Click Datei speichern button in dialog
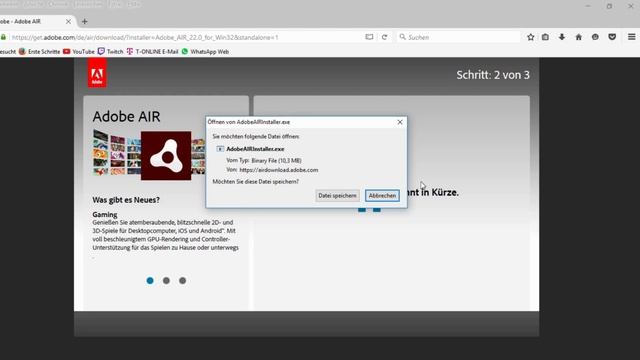The width and height of the screenshot is (640, 360). pos(337,196)
